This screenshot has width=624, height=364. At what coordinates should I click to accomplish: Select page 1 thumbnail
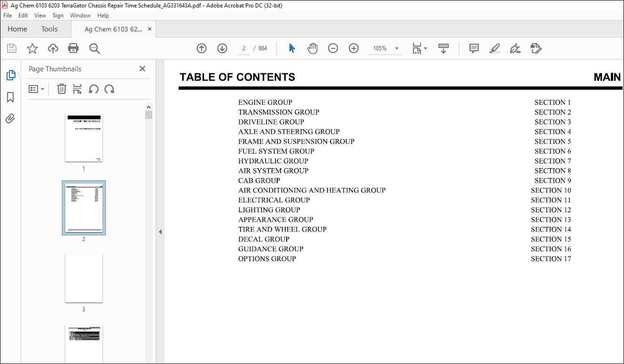coord(84,138)
